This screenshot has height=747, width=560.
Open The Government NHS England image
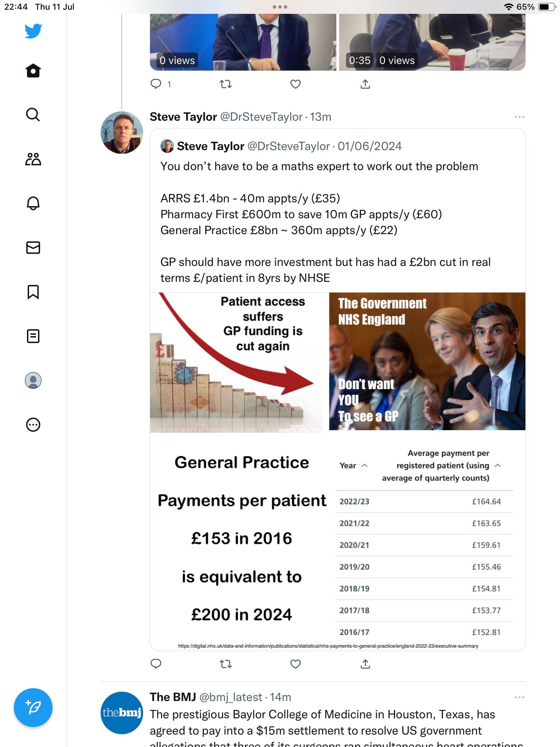[427, 361]
